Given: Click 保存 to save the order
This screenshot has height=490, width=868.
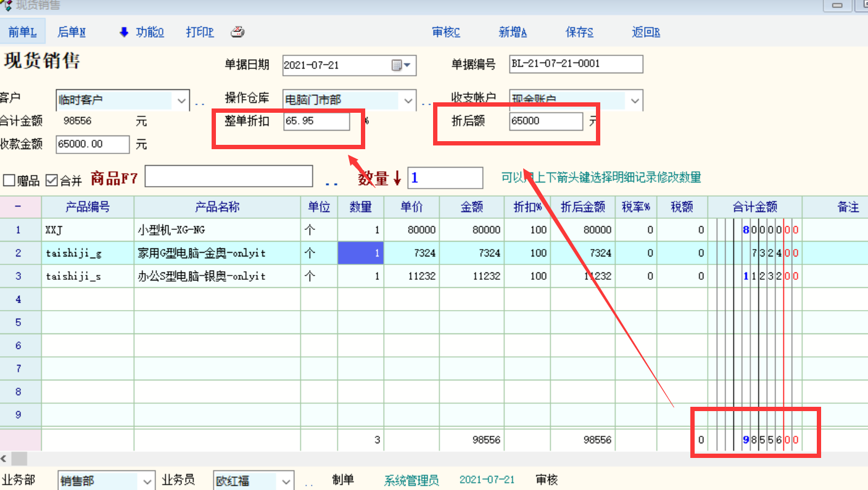Looking at the screenshot, I should click(x=579, y=32).
